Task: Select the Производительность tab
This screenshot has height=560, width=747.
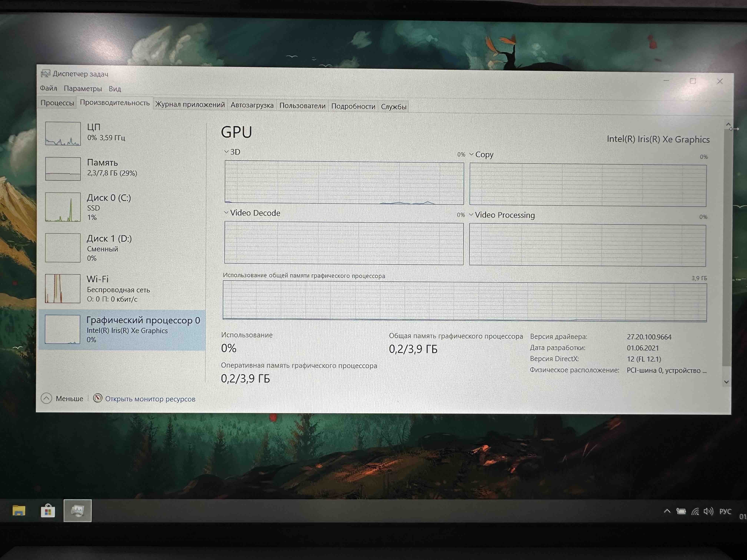Action: (x=114, y=103)
